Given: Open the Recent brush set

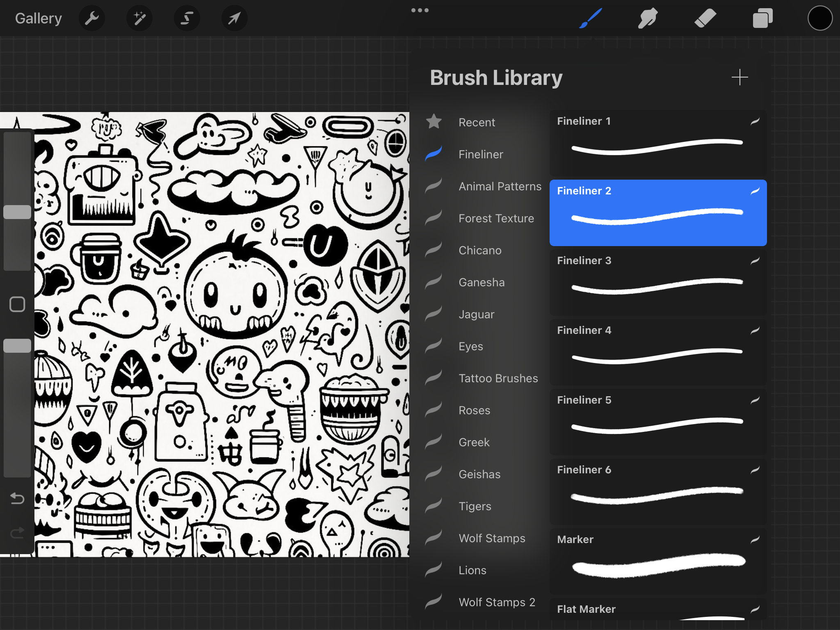Looking at the screenshot, I should (477, 122).
